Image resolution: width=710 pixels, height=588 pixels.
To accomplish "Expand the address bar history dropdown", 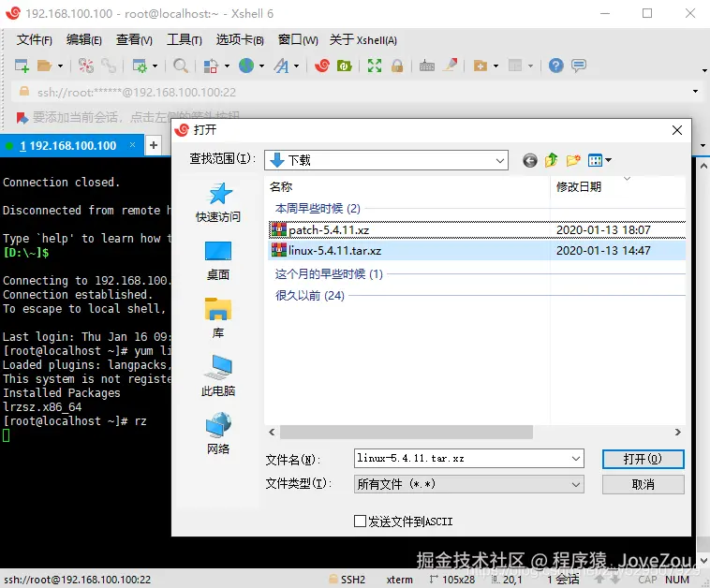I will pos(696,92).
